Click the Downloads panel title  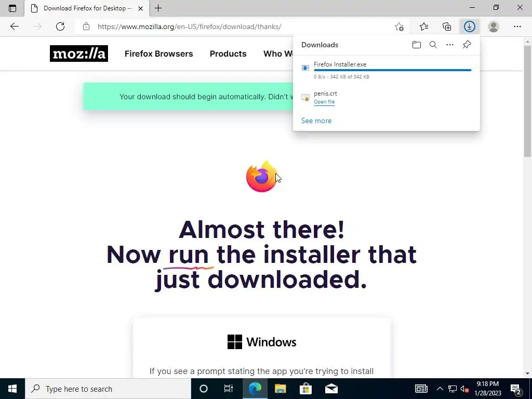point(320,45)
